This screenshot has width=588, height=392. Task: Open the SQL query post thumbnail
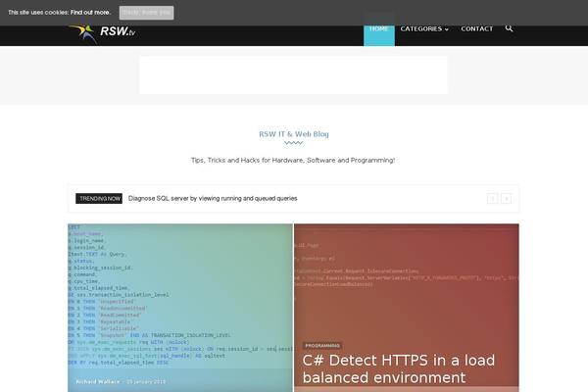click(x=180, y=308)
